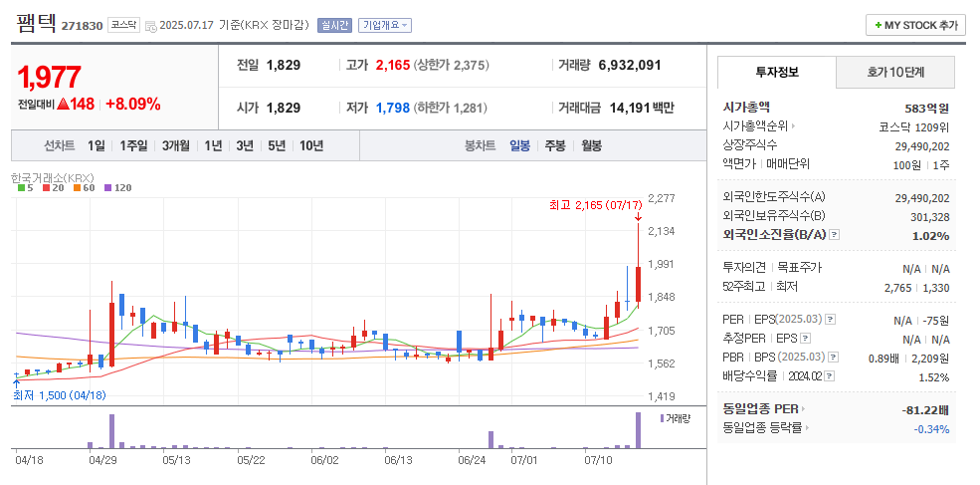Open help icon next to PER EPS(2025.03)
980x485 pixels.
pyautogui.click(x=830, y=320)
